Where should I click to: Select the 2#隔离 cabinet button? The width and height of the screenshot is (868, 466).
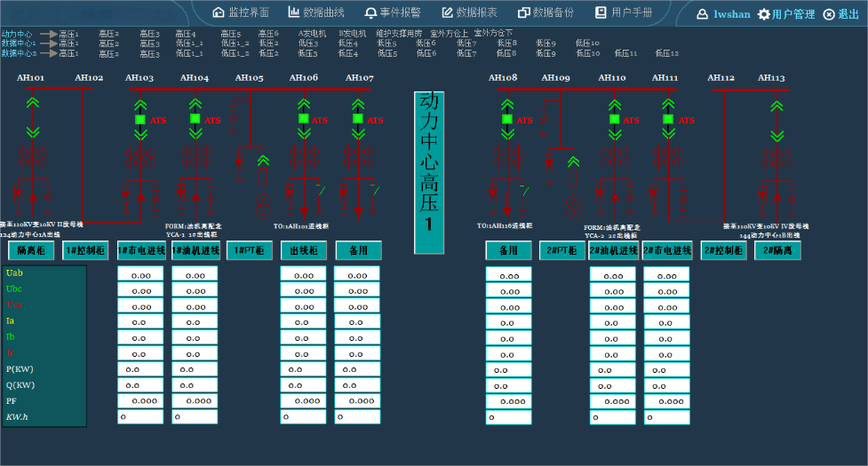[x=777, y=250]
